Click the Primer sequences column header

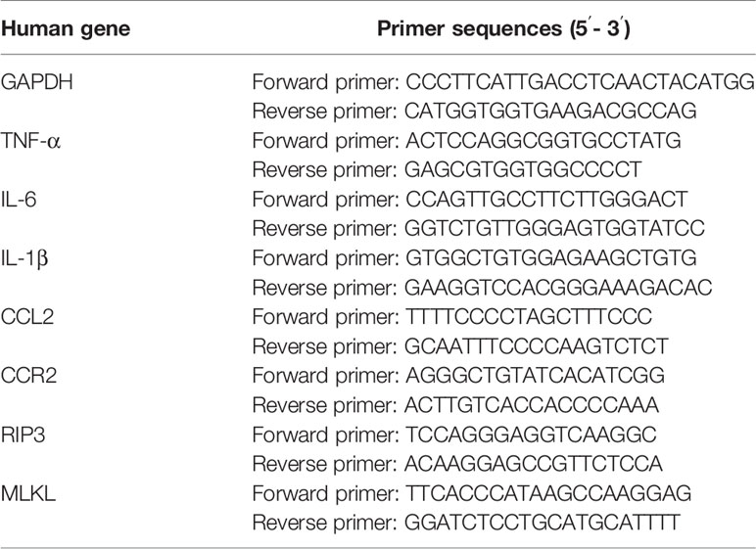(503, 29)
